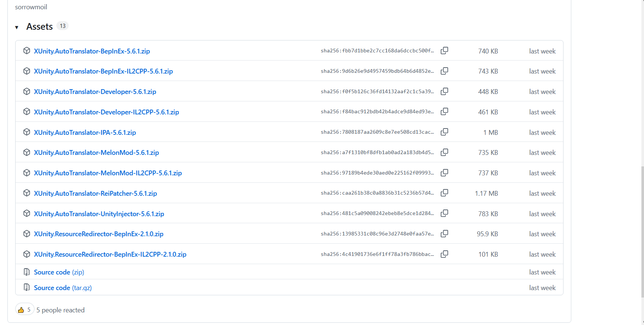Click package icon beside AutoTranslator-Developer-5.6.1.zip
Image resolution: width=644 pixels, height=325 pixels.
point(27,91)
